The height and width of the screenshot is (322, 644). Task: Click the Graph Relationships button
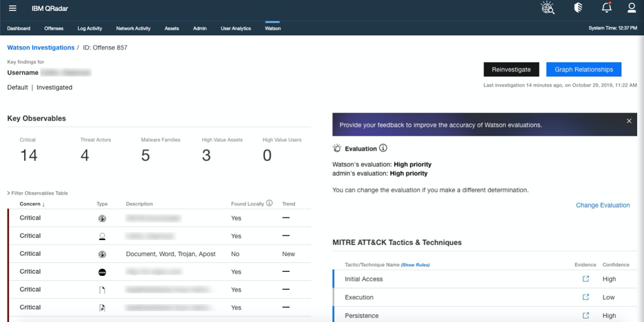point(583,69)
